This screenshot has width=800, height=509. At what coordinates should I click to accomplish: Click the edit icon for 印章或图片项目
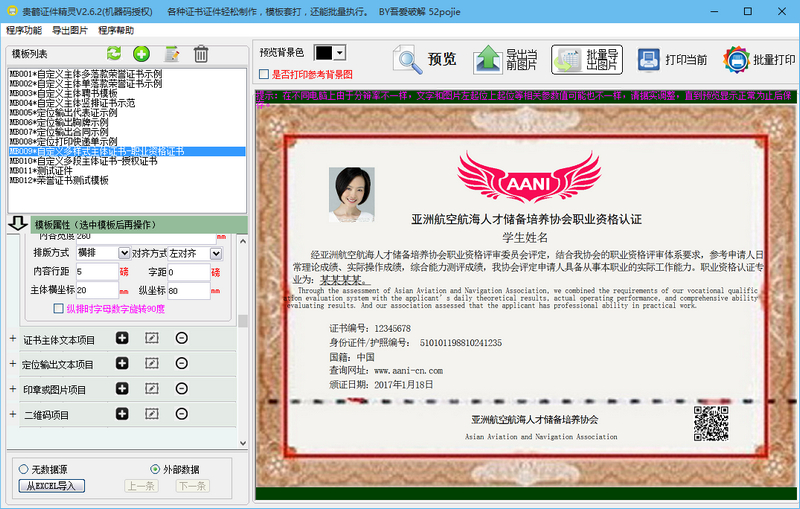pyautogui.click(x=152, y=389)
